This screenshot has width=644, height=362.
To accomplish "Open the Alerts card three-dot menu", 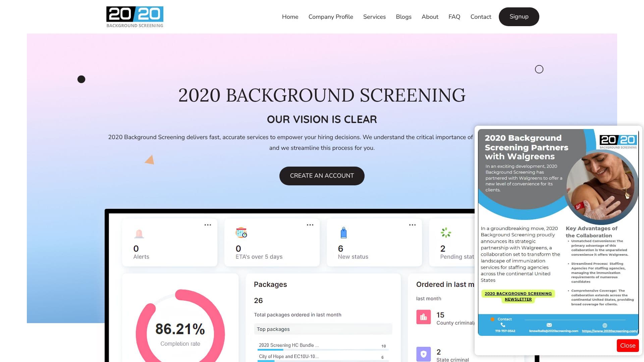I will [x=208, y=225].
